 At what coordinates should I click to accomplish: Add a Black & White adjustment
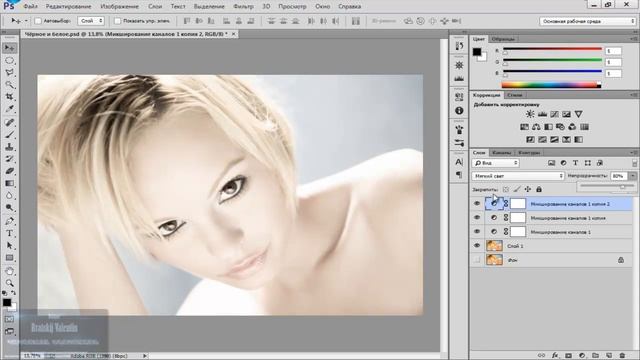coord(548,127)
